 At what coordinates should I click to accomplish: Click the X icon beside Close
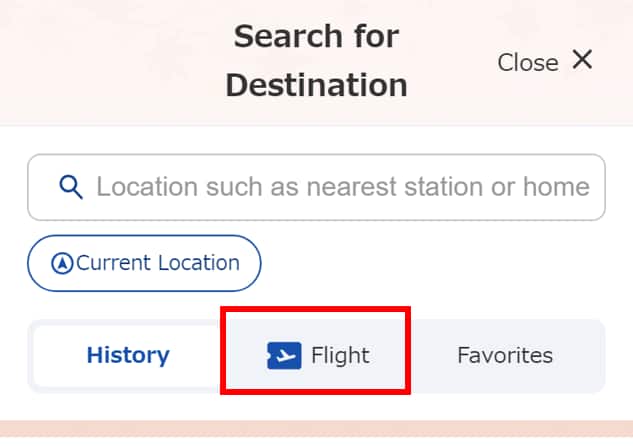(582, 60)
